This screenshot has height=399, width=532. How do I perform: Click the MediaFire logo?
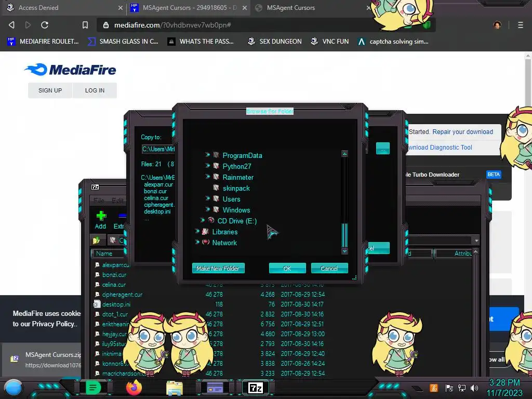tap(70, 70)
